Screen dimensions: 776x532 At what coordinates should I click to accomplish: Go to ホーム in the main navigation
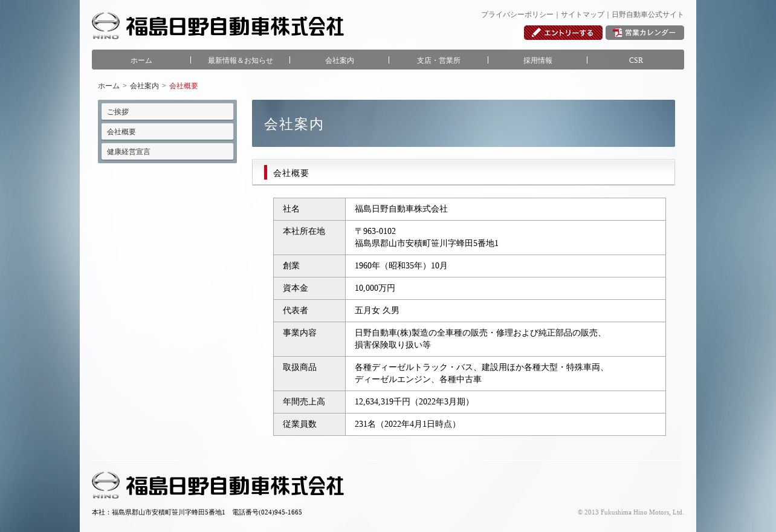(141, 60)
